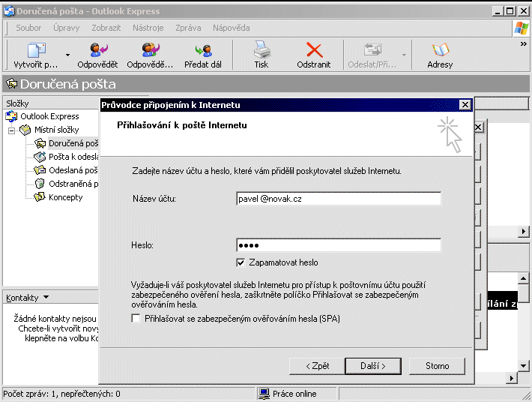Click the Outlook Express title bar icon
The width and height of the screenshot is (532, 402).
[x=9, y=11]
